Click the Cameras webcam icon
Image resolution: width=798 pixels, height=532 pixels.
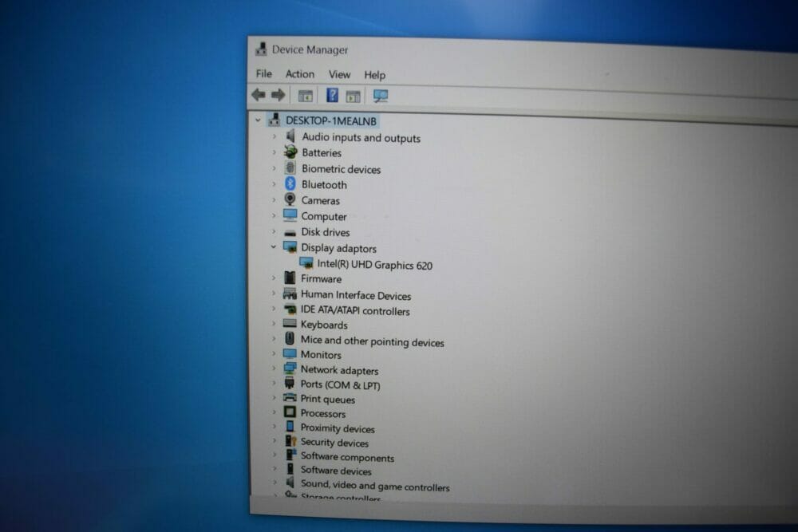pos(290,199)
